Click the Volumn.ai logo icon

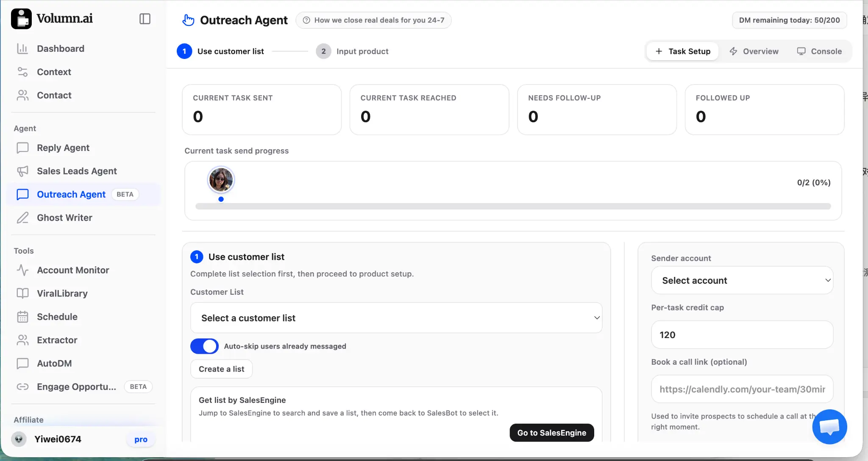coord(21,19)
